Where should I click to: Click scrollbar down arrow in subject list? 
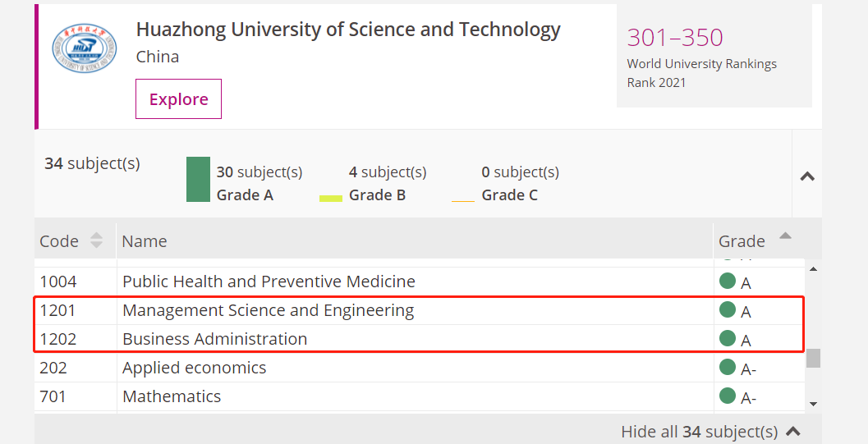tap(813, 404)
